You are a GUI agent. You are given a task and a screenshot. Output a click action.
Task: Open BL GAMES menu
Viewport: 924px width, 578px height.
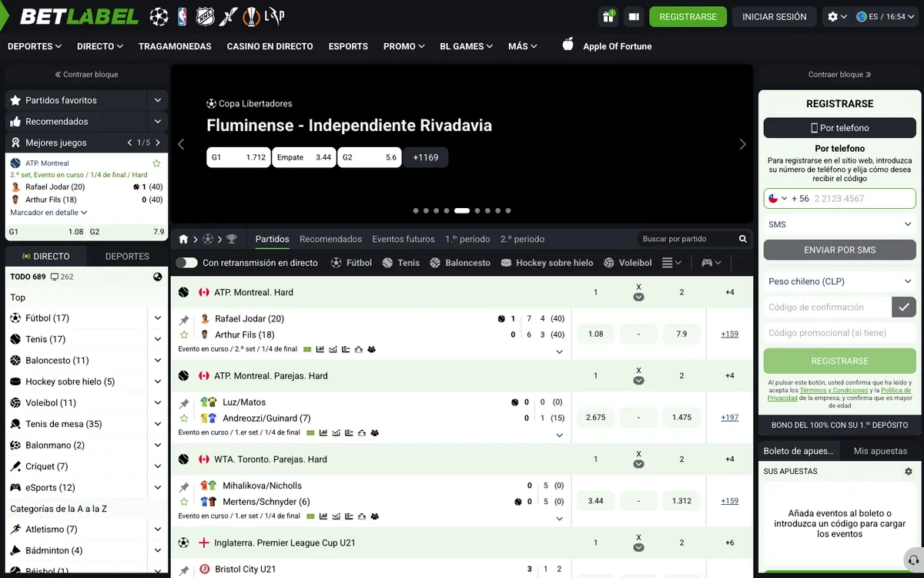(x=467, y=46)
